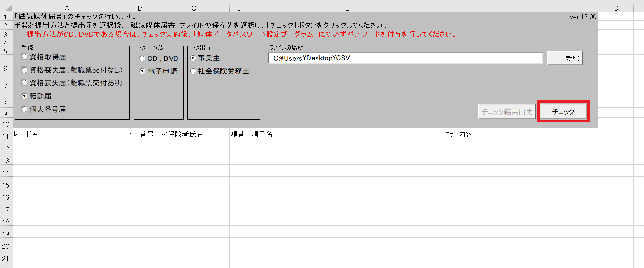Click the エラー内容 header cell
644x268 pixels.
coord(521,134)
